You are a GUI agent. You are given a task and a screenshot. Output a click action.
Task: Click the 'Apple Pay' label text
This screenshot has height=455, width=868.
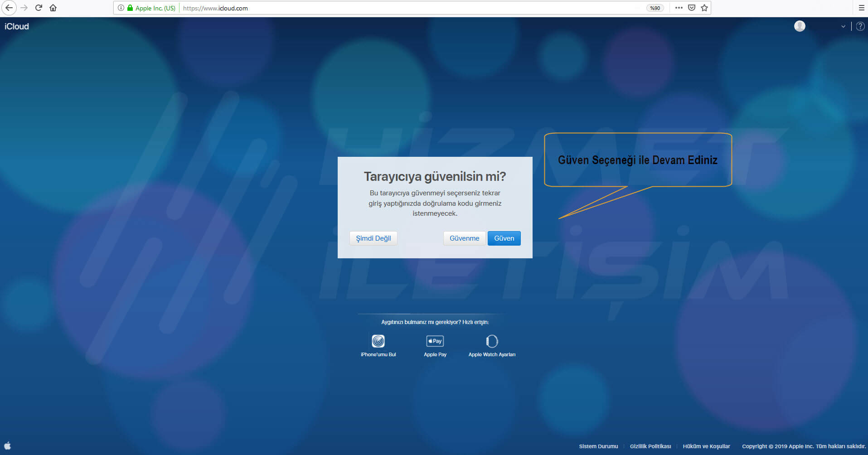[435, 354]
